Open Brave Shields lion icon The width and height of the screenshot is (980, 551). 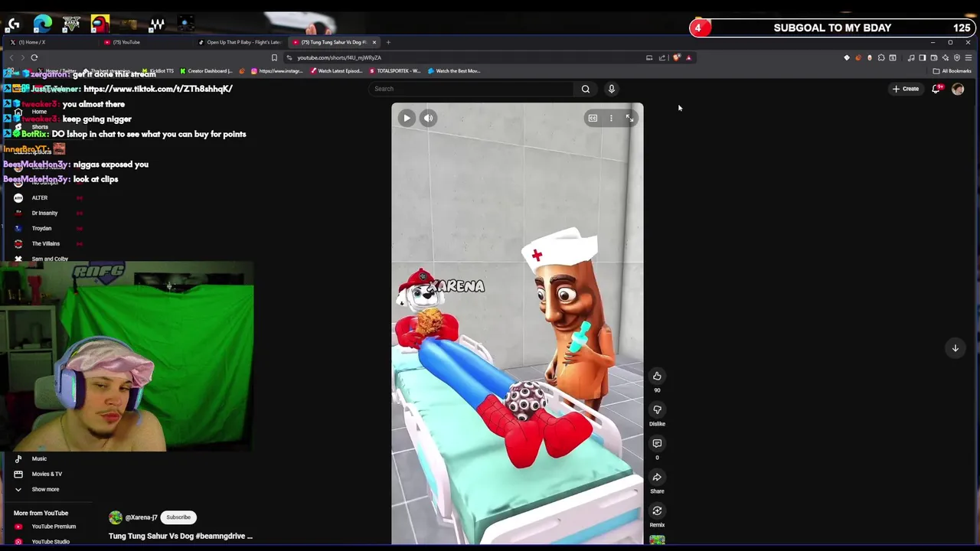tap(677, 57)
